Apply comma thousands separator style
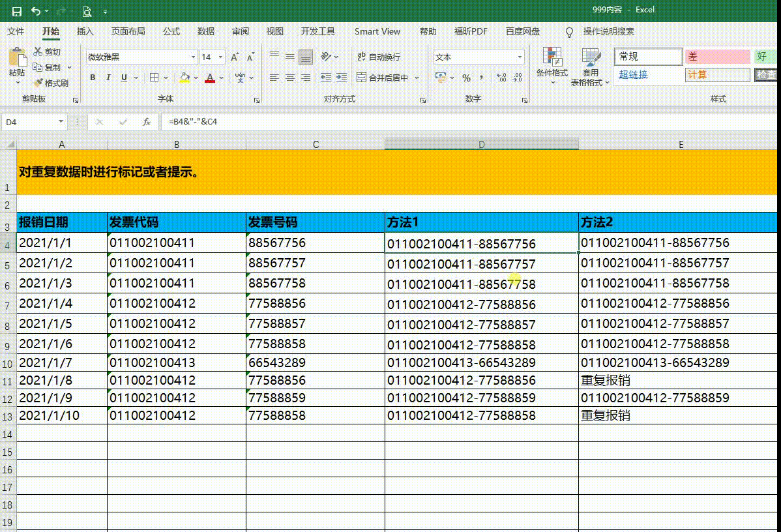The width and height of the screenshot is (781, 532). 482,78
